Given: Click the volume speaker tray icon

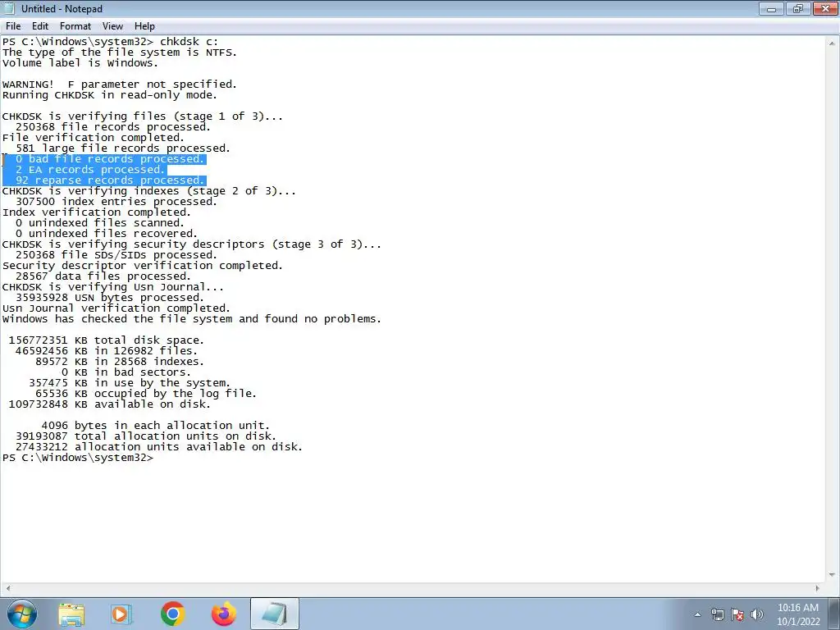Looking at the screenshot, I should 757,614.
